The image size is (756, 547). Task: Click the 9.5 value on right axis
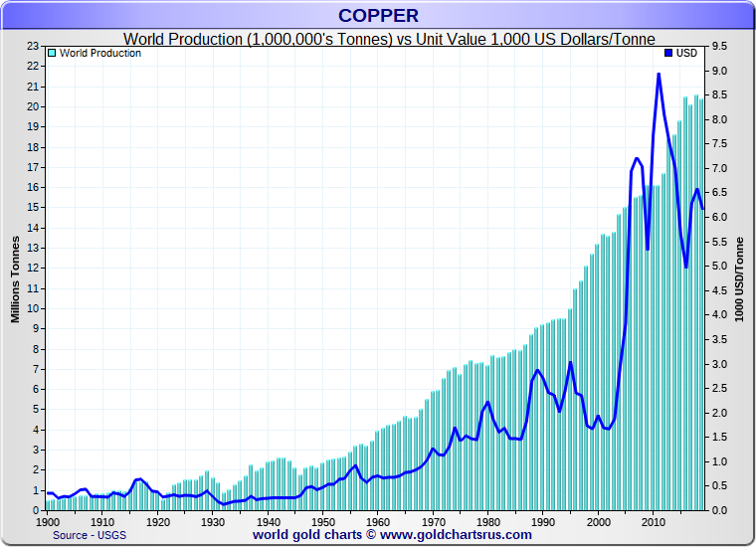(x=719, y=47)
